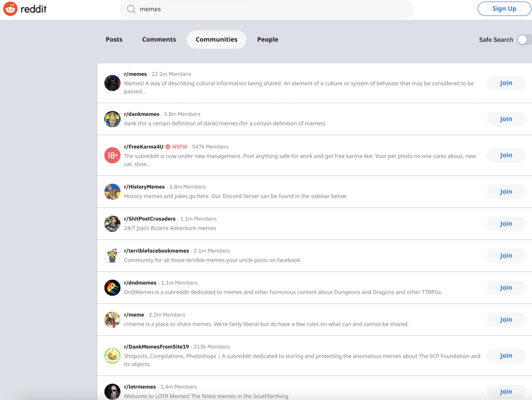This screenshot has width=532, height=400.
Task: Switch to the People tab
Action: (x=267, y=39)
